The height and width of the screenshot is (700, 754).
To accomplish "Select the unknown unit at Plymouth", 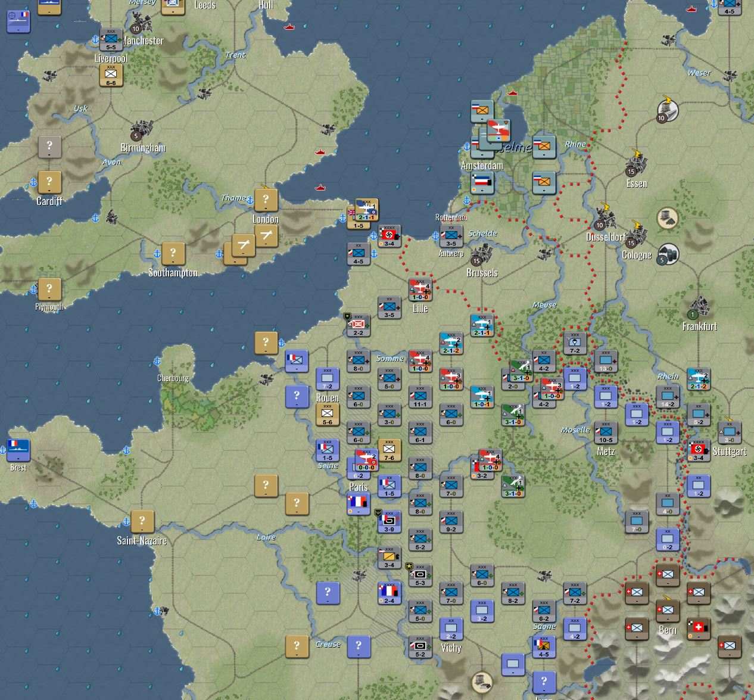I will pos(49,290).
